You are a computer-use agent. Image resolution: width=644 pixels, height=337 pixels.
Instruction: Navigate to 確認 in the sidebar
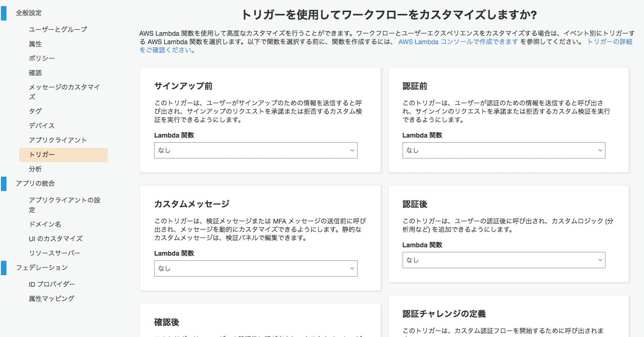tap(35, 73)
